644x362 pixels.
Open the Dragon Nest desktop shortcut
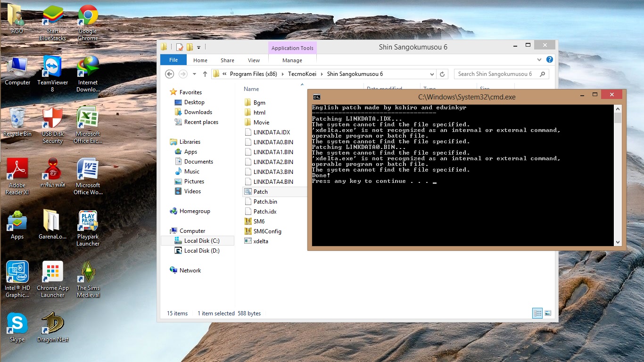(53, 324)
